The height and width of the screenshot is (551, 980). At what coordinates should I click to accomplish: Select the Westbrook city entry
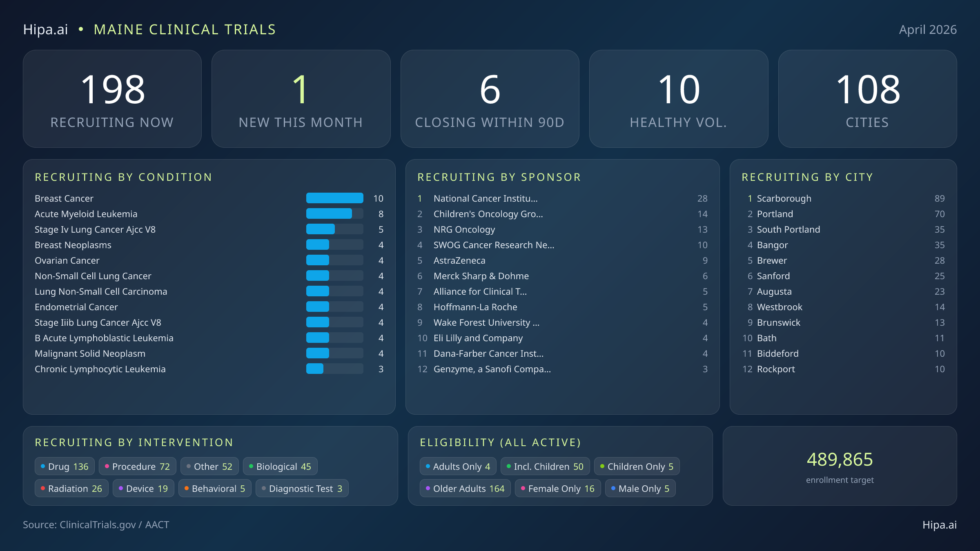tap(843, 307)
